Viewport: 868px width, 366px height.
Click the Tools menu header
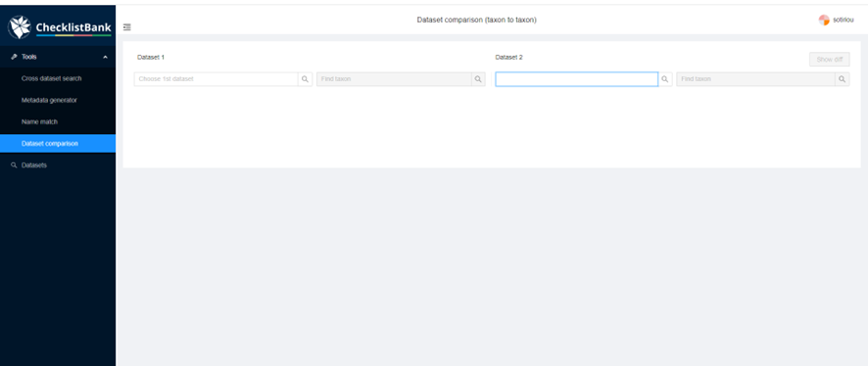58,57
